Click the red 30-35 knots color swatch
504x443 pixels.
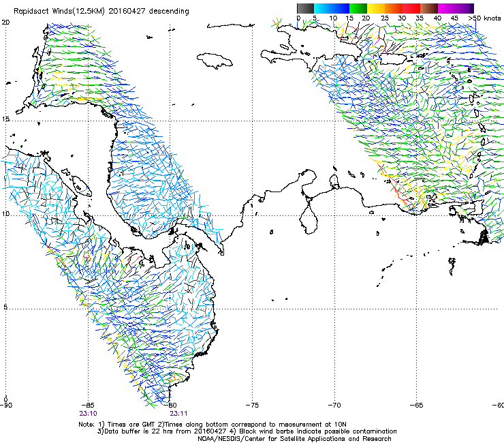pos(411,8)
